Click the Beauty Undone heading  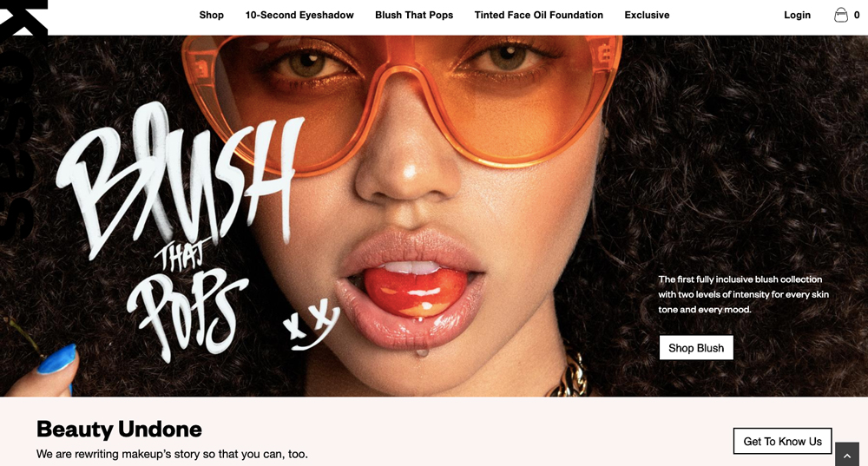[x=119, y=429]
